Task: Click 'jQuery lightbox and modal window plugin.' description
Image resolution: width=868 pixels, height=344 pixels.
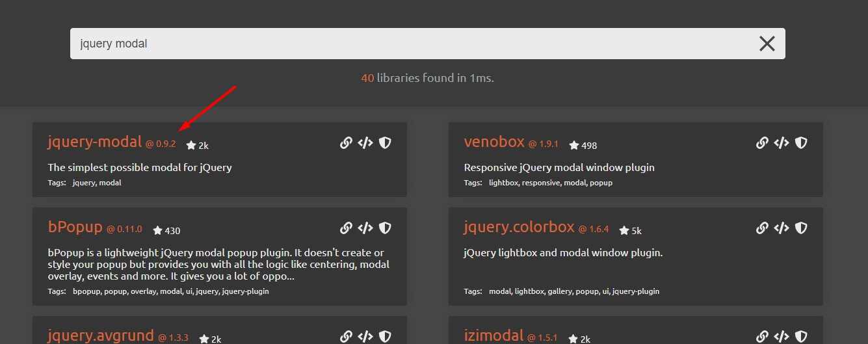Action: tap(564, 252)
